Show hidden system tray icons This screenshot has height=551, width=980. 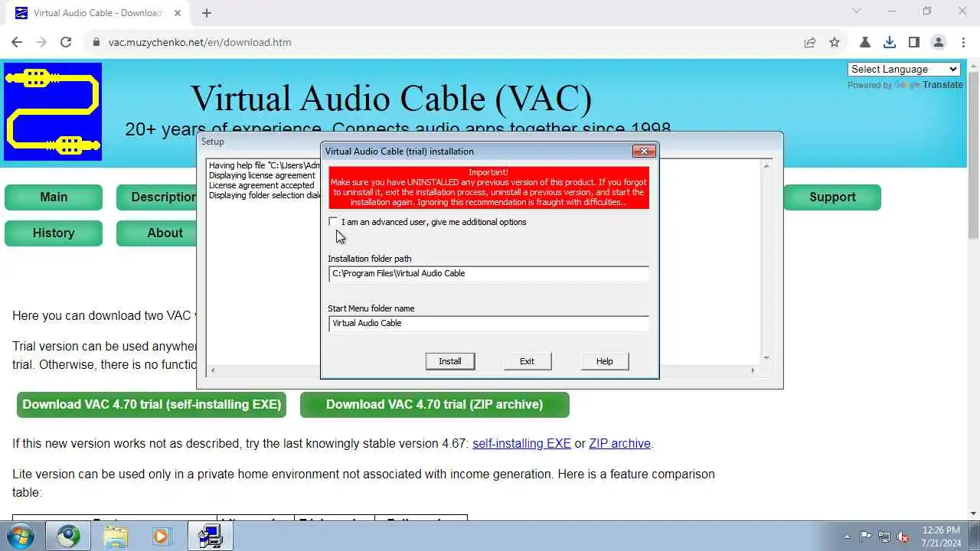point(847,536)
